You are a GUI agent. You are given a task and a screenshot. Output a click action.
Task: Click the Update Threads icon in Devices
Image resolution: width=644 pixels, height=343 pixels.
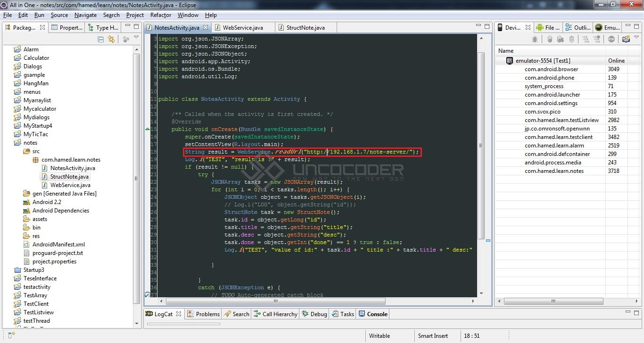click(586, 40)
